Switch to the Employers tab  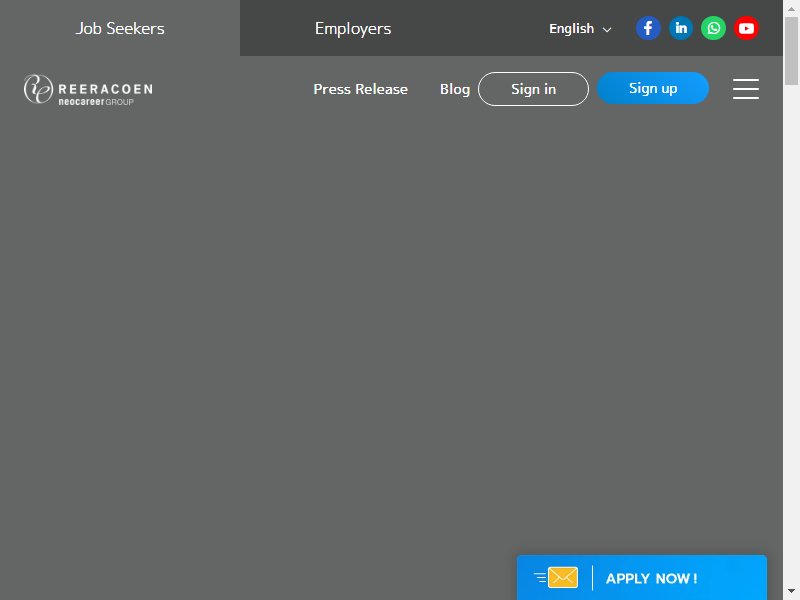(x=353, y=28)
